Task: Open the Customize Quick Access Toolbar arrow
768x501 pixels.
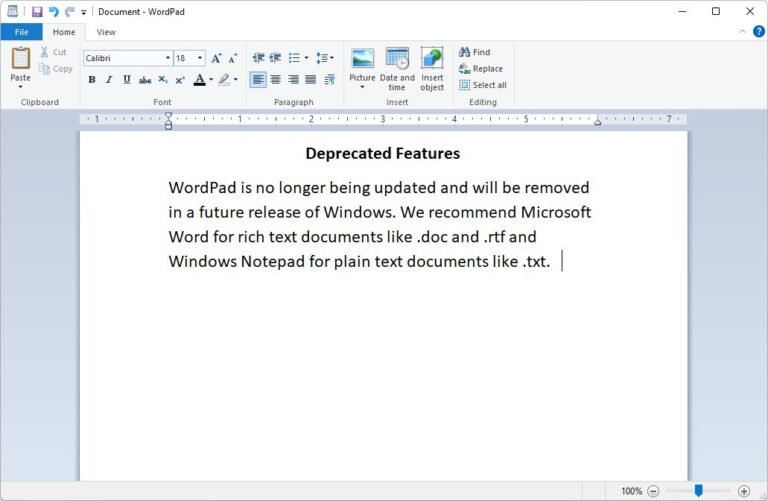Action: coord(84,12)
